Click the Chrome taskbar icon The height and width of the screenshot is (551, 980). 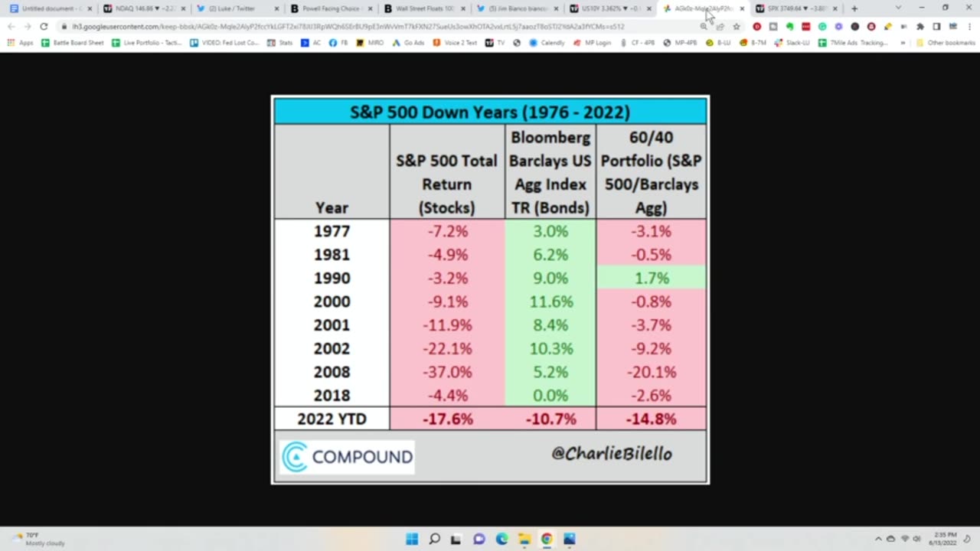[x=547, y=539]
